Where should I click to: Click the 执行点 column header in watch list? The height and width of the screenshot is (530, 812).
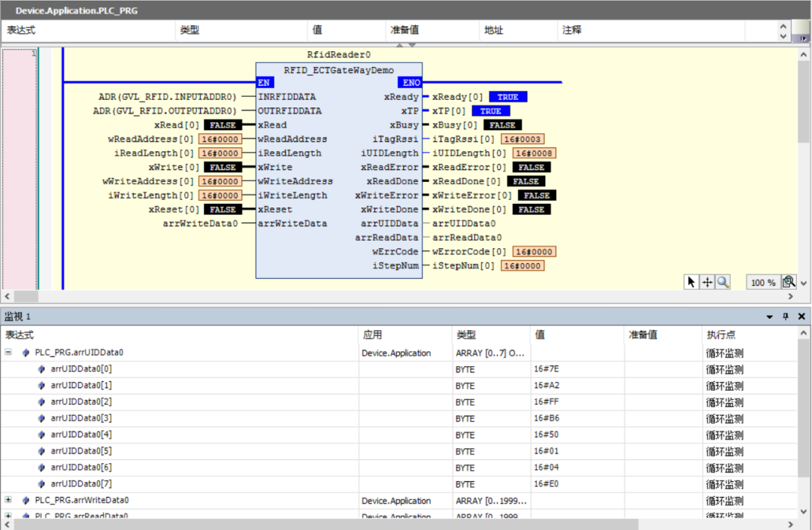point(720,335)
